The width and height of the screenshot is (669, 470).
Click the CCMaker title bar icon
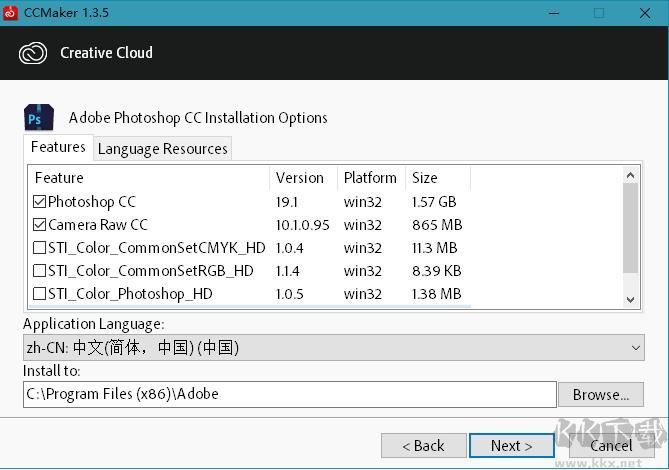click(x=11, y=13)
